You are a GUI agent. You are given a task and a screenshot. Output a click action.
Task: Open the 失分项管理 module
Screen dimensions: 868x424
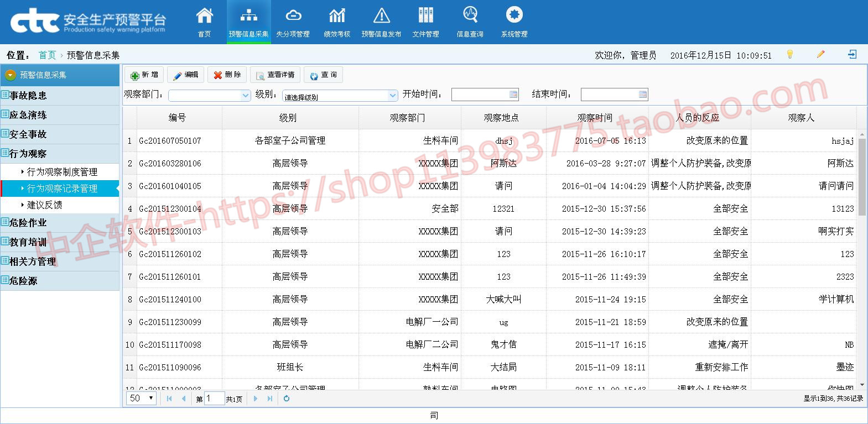point(293,22)
